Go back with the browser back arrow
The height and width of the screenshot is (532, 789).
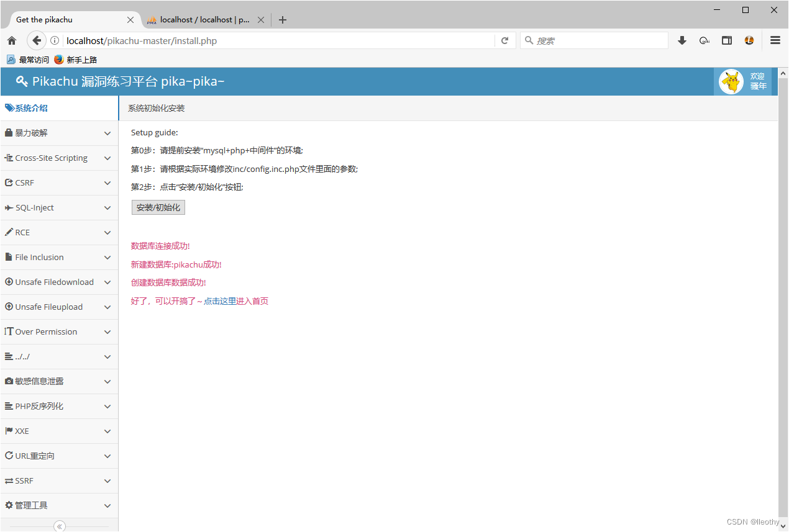(37, 40)
